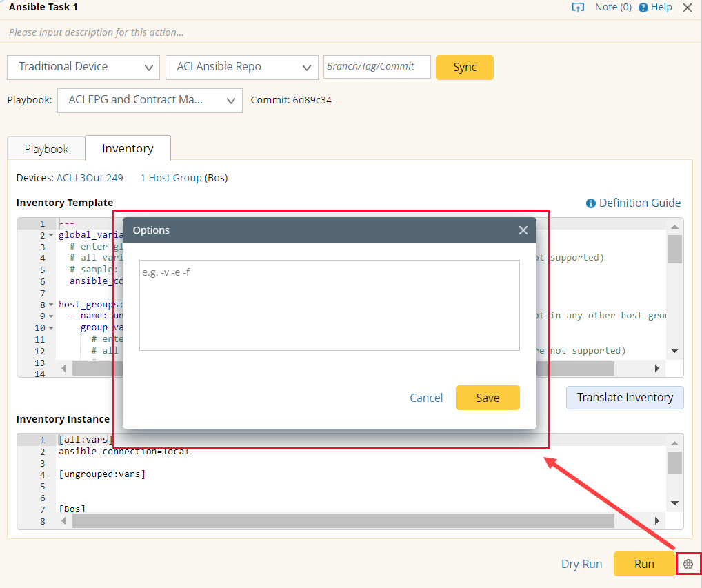702x588 pixels.
Task: Collapse the host_groups code fold
Action: coord(50,303)
